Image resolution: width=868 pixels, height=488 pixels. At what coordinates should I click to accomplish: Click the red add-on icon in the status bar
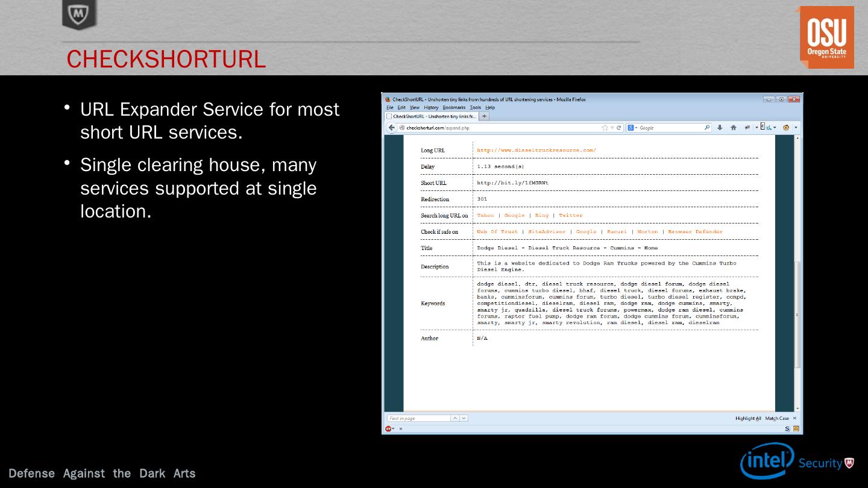389,429
